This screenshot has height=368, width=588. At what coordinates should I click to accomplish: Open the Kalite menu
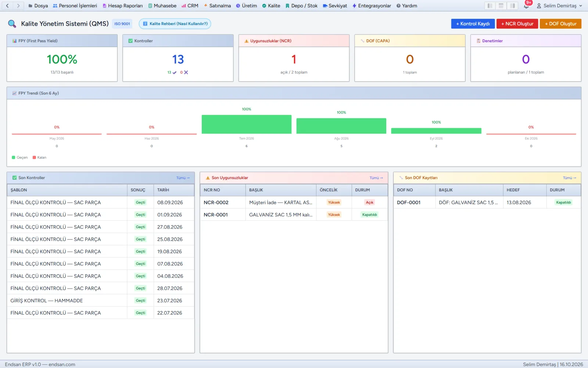click(x=271, y=6)
